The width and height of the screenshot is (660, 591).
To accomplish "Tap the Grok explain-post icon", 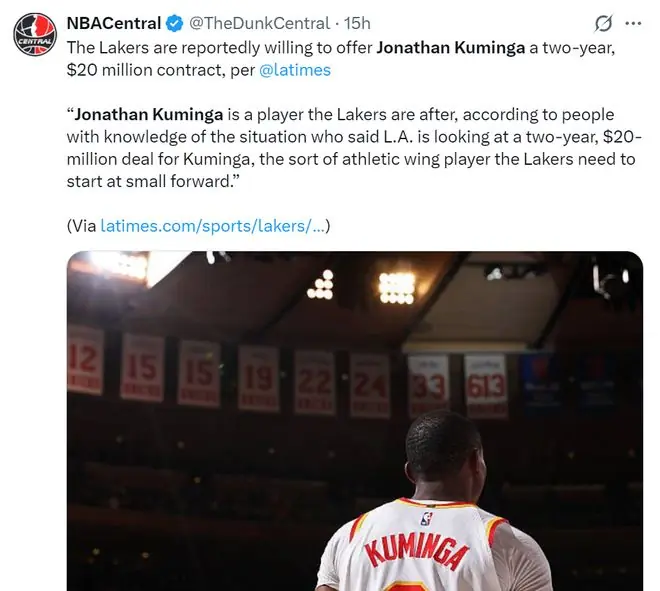I will point(603,24).
